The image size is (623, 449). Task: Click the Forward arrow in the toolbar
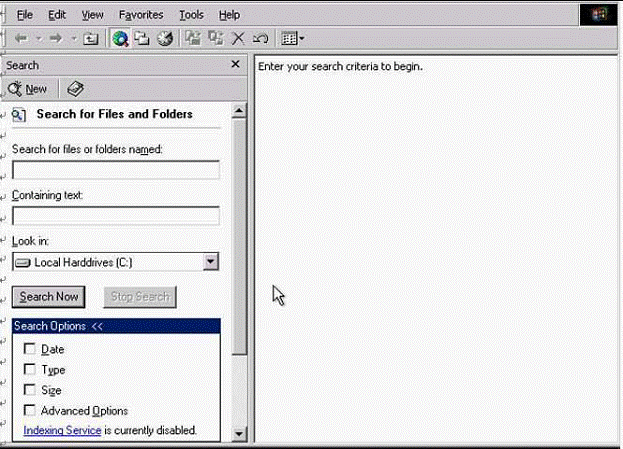pyautogui.click(x=56, y=39)
